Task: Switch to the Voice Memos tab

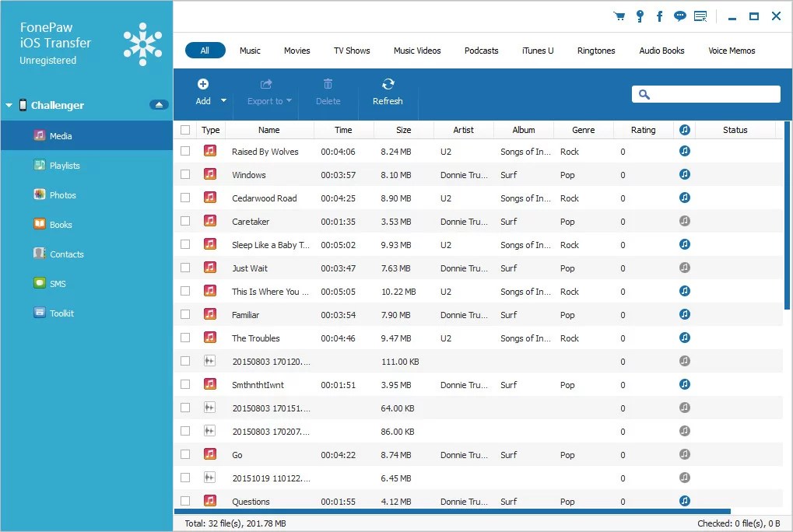Action: click(x=732, y=51)
